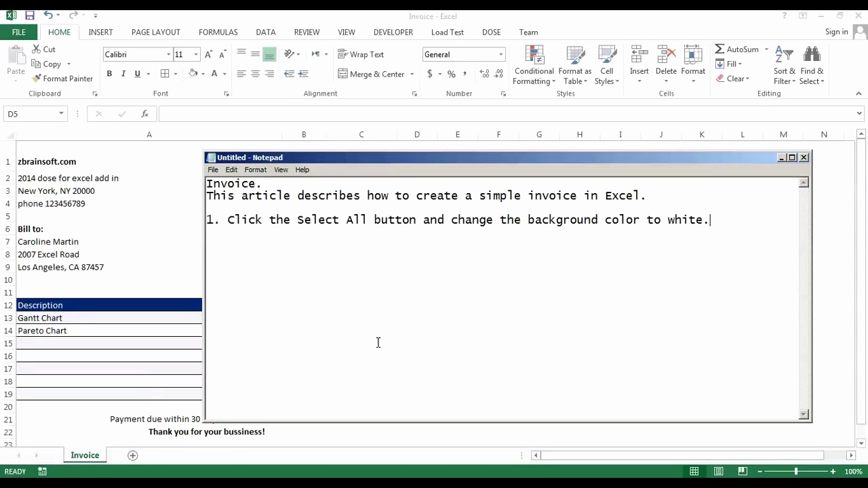Open the font name Calibri dropdown
The image size is (868, 488).
coord(168,54)
